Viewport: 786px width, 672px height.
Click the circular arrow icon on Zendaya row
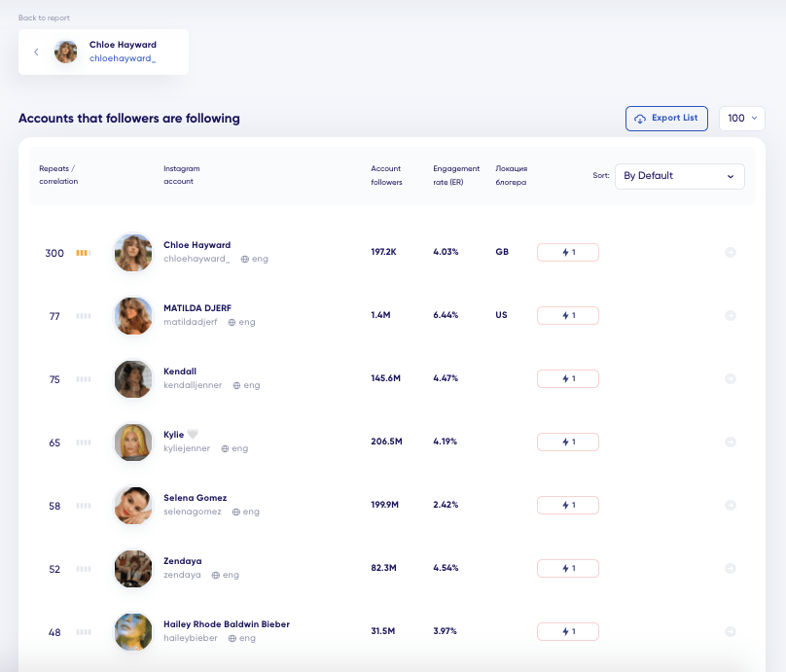coord(731,568)
